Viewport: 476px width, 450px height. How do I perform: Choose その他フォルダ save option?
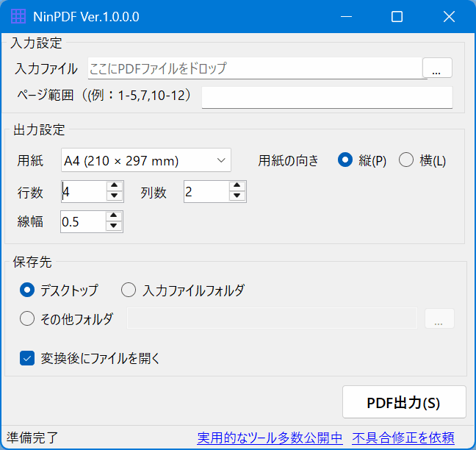tap(27, 319)
